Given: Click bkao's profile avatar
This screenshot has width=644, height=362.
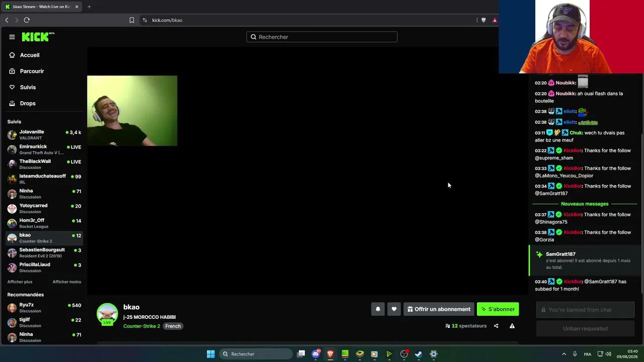Looking at the screenshot, I should click(107, 314).
